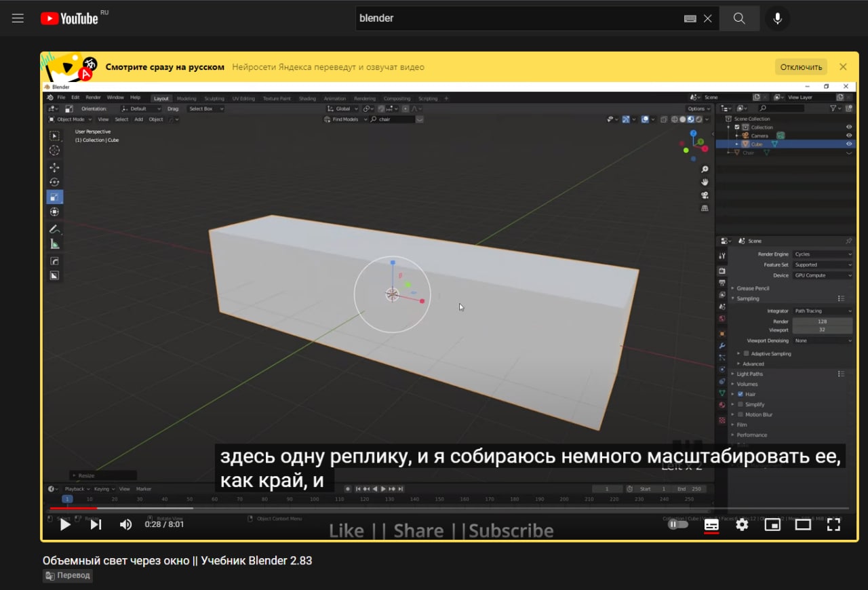Enable the Adaptive Sampling checkbox
This screenshot has width=868, height=590.
tap(747, 353)
